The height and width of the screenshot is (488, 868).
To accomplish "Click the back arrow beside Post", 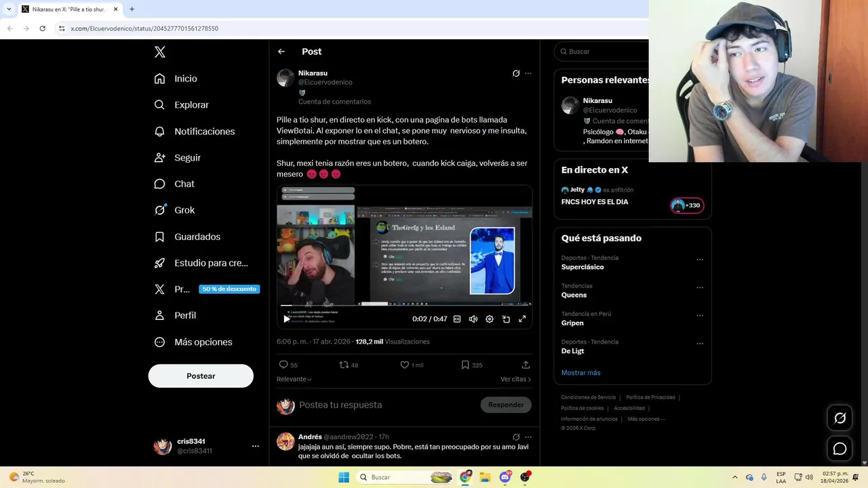I will point(281,52).
